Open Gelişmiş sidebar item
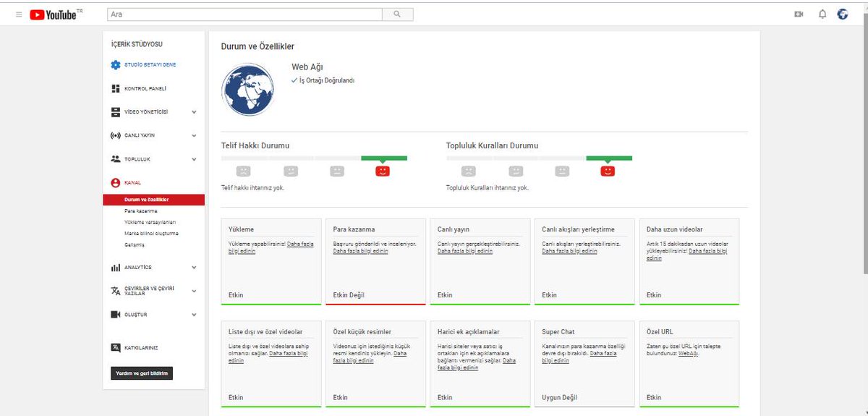This screenshot has height=416, width=868. coord(135,245)
